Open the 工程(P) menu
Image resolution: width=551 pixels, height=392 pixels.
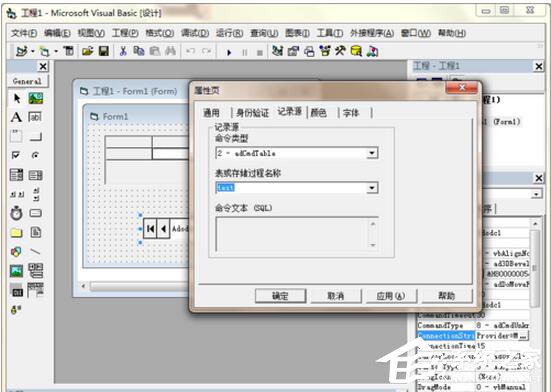click(x=125, y=33)
